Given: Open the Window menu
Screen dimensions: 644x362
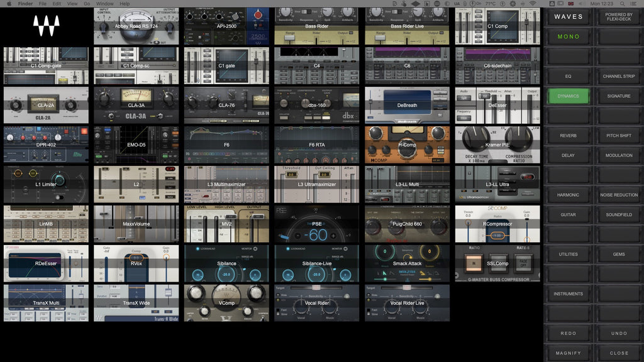Looking at the screenshot, I should [x=105, y=4].
